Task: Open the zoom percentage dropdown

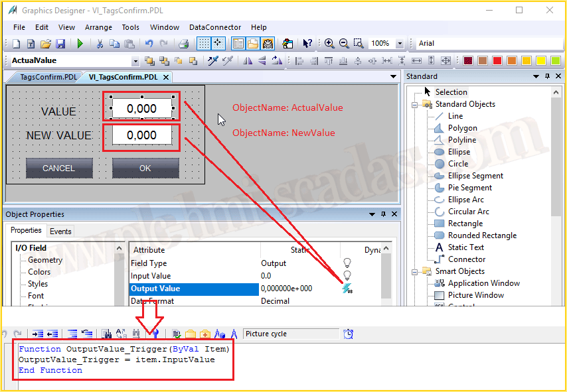Action: coord(400,44)
